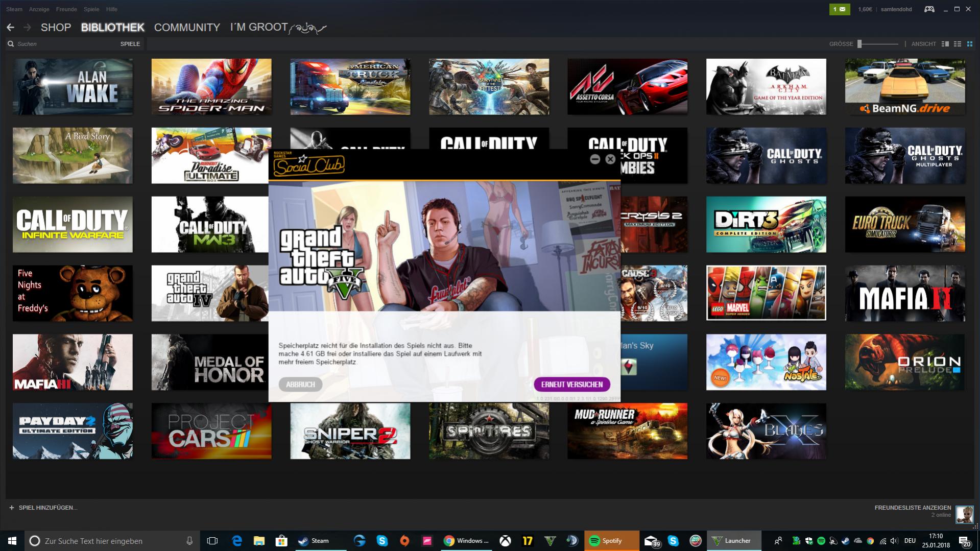980x551 pixels.
Task: Close the Social Club dialog
Action: (x=610, y=159)
